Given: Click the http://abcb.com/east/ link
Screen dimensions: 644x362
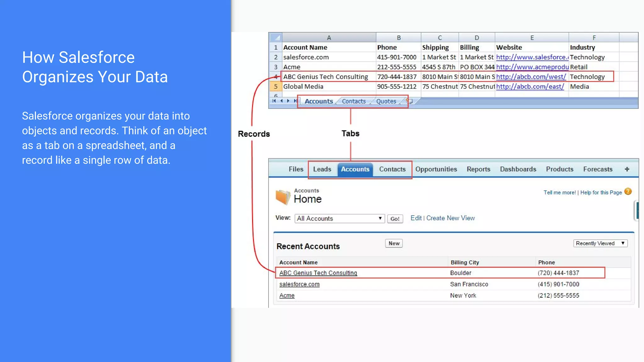Looking at the screenshot, I should (530, 86).
